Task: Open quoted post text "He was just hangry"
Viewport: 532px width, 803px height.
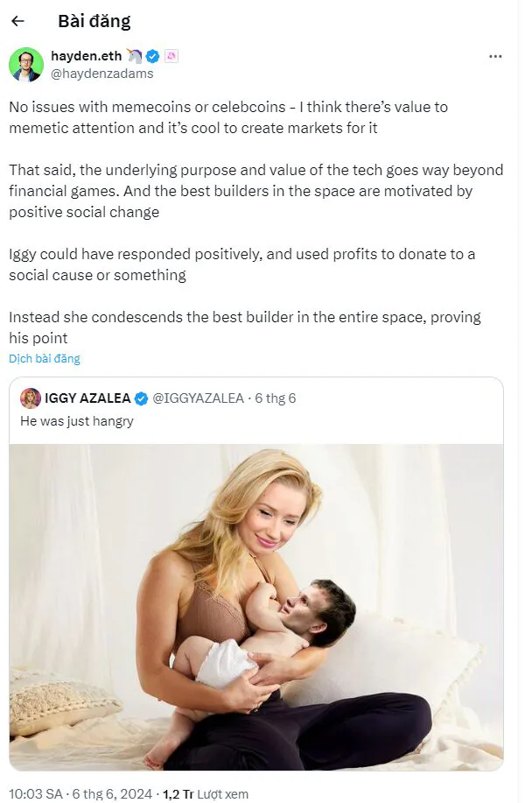Action: 77,421
